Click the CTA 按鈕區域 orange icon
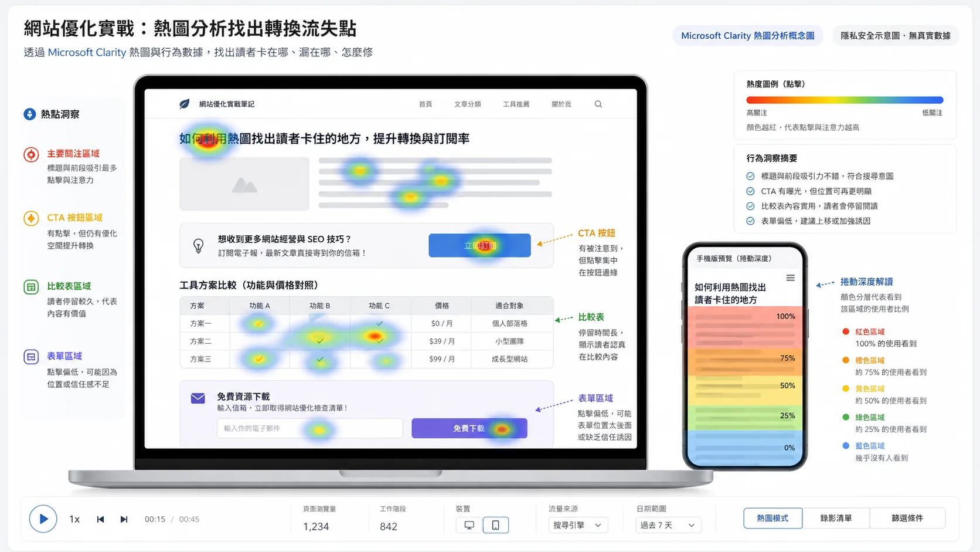This screenshot has height=552, width=980. click(31, 218)
